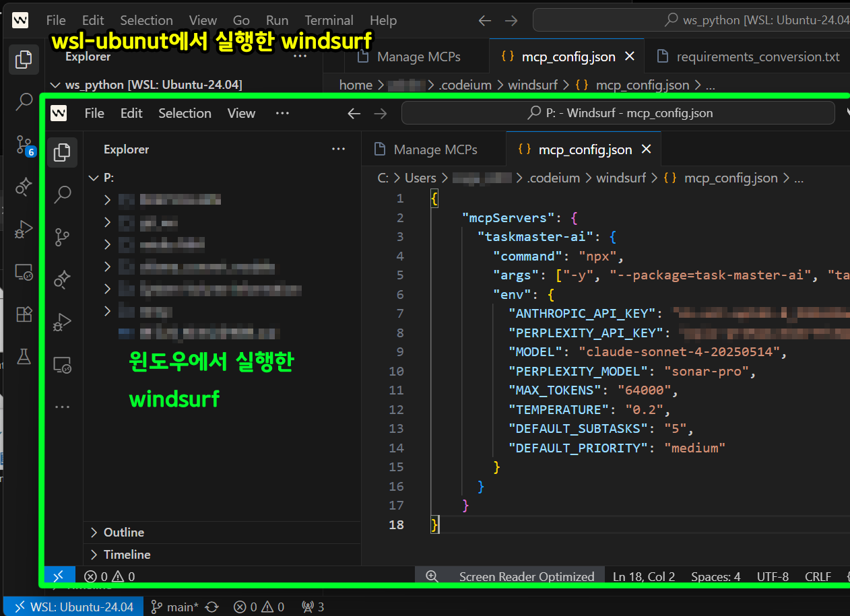Open Help menu in the WSL window
Viewport: 850px width, 616px height.
383,20
